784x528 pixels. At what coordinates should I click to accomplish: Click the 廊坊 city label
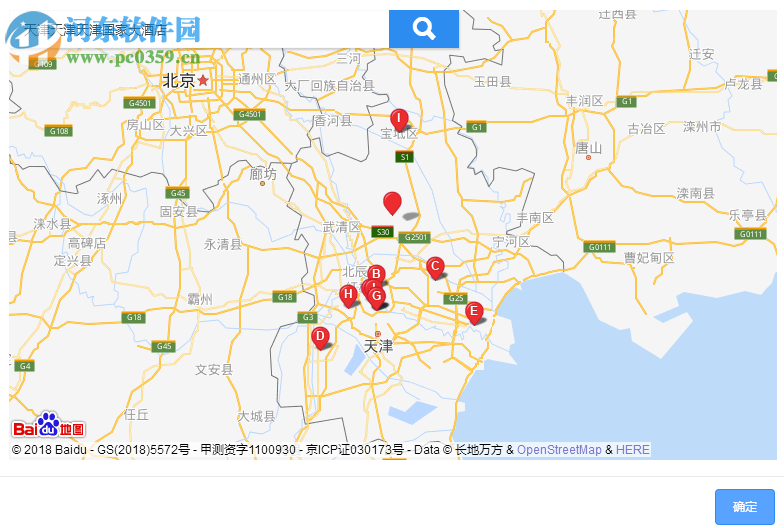click(x=263, y=174)
